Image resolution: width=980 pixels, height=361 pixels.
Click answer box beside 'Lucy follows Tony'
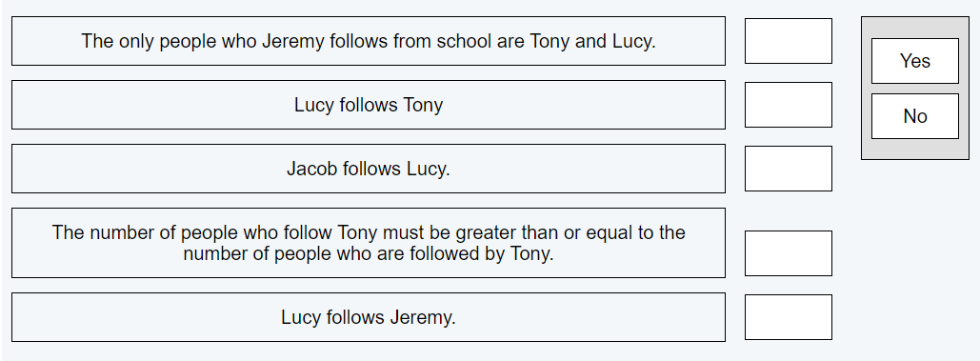[x=789, y=105]
